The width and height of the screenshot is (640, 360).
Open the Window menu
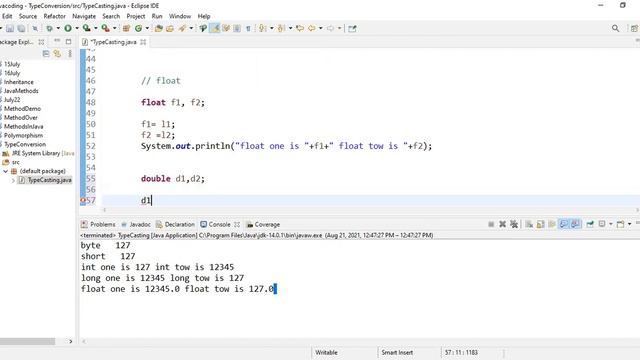(x=180, y=16)
